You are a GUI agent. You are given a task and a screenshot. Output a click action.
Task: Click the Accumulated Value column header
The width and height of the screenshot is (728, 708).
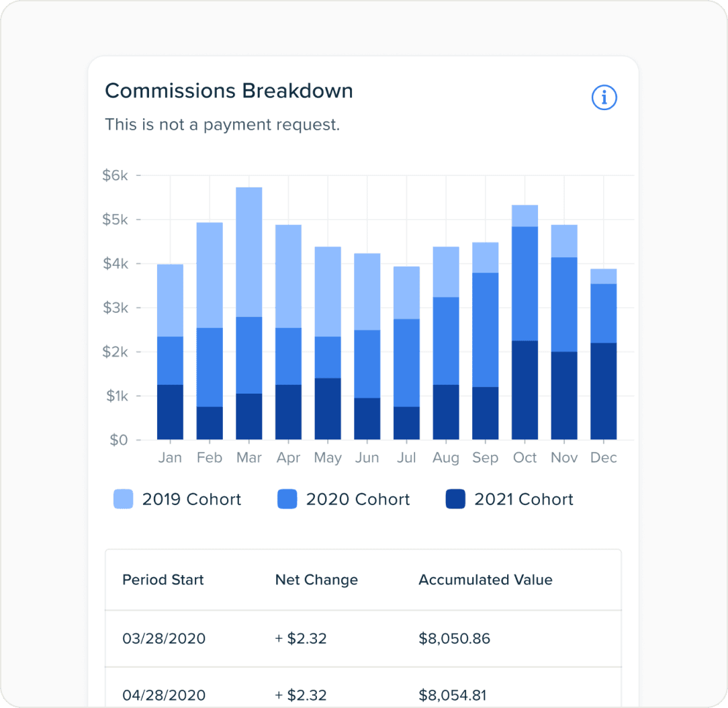click(486, 580)
